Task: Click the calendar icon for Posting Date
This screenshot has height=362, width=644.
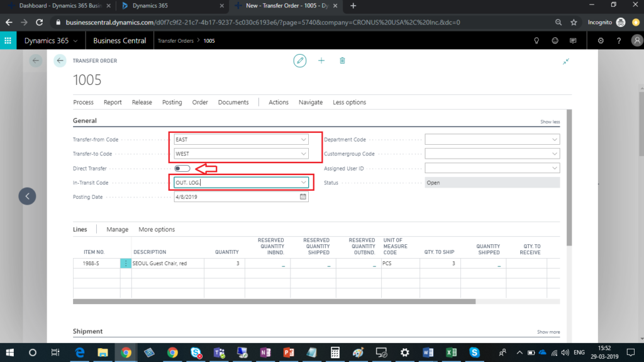Action: coord(303,196)
